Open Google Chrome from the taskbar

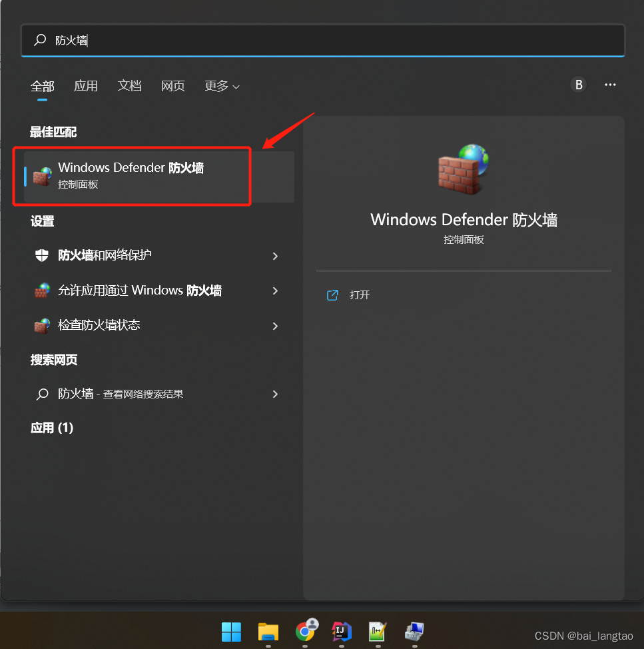point(305,631)
